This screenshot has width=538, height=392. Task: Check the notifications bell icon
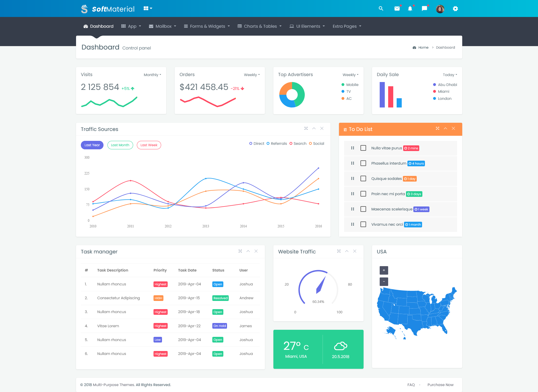410,8
